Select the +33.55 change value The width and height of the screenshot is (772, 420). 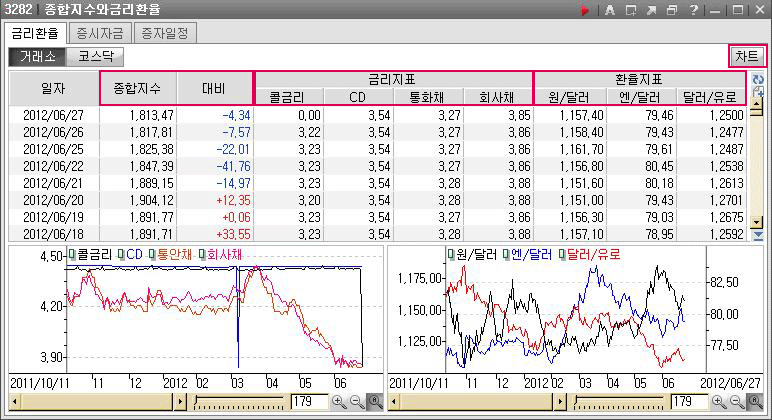point(233,234)
